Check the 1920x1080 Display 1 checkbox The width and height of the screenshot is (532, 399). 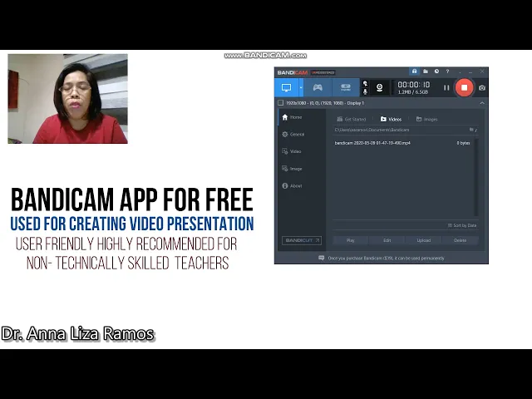click(281, 103)
